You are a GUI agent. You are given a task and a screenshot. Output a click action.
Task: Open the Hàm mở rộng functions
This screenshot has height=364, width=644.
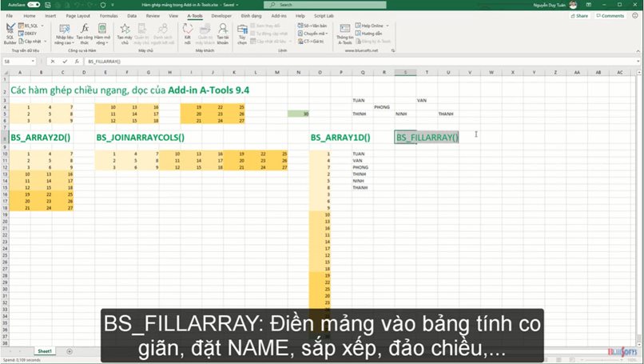pyautogui.click(x=101, y=34)
